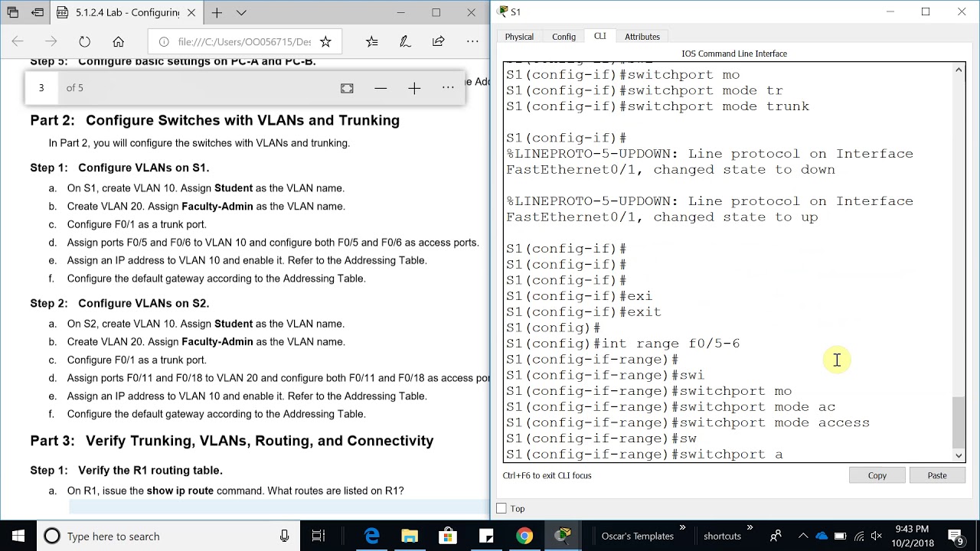The height and width of the screenshot is (551, 980).
Task: Click the 'int range f0/5-6' CLI line
Action: pyautogui.click(x=622, y=344)
